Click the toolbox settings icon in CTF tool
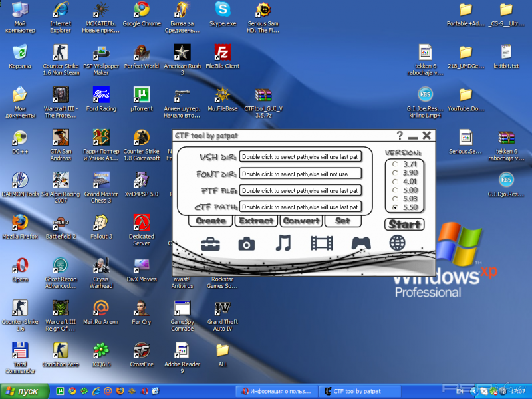 coord(210,243)
